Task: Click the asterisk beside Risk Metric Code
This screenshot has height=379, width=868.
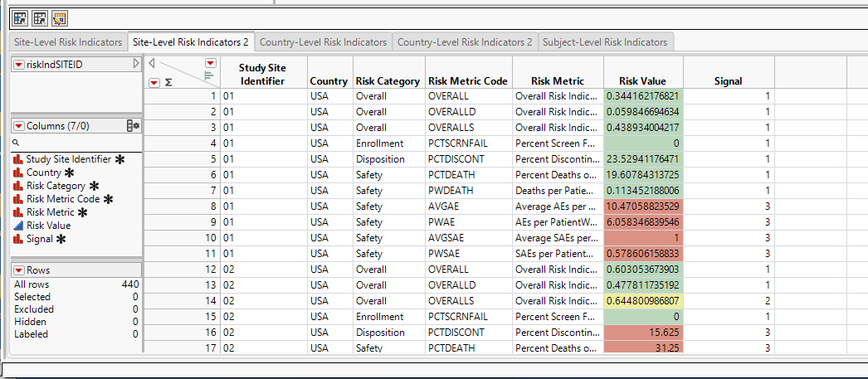Action: click(x=108, y=199)
